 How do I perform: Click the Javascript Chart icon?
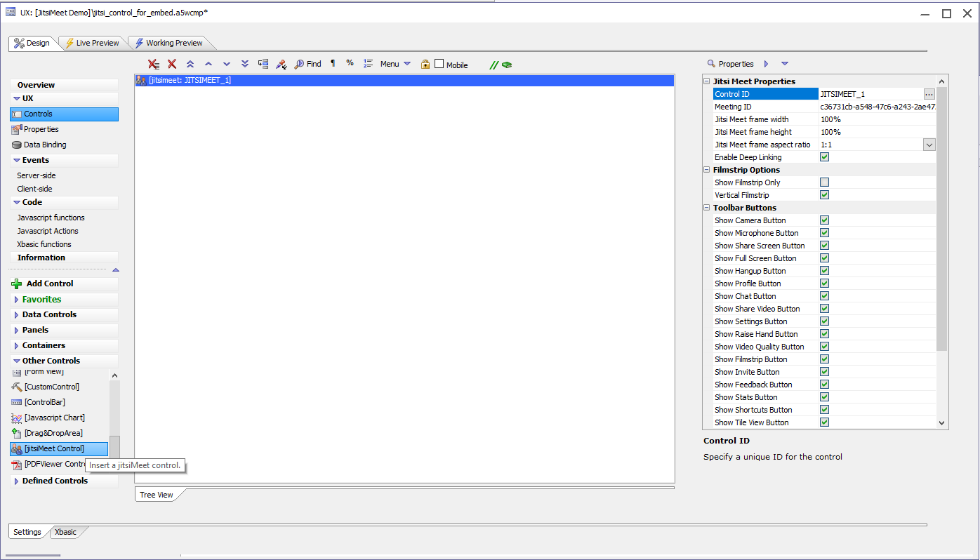[18, 418]
